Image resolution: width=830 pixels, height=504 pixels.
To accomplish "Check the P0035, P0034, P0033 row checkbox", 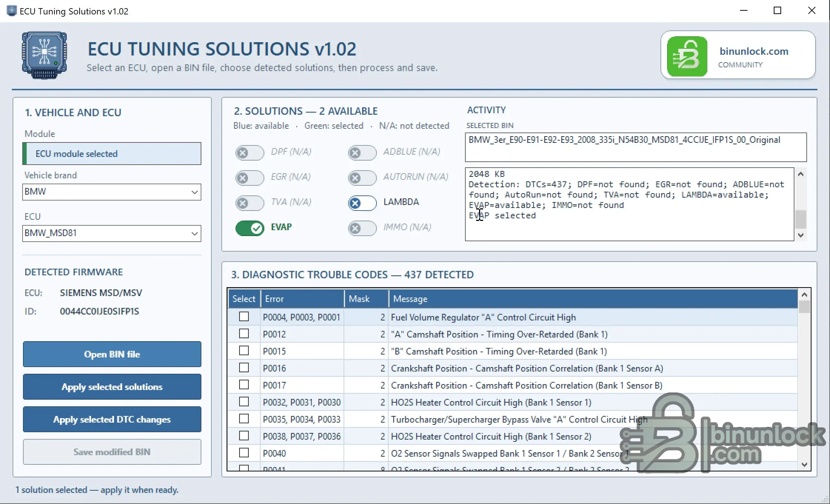I will pyautogui.click(x=244, y=419).
